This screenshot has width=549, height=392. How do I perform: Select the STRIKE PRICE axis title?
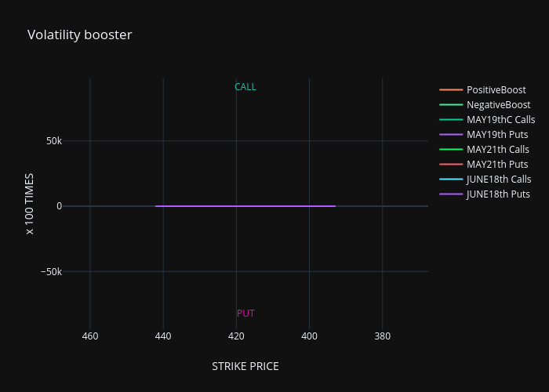point(245,366)
